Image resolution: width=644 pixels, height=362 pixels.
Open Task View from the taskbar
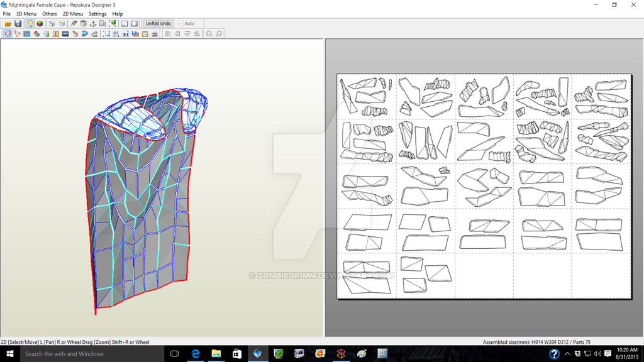click(x=175, y=354)
